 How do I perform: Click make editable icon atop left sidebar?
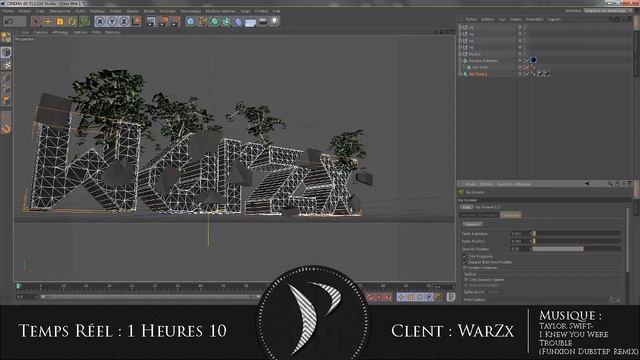tap(6, 38)
